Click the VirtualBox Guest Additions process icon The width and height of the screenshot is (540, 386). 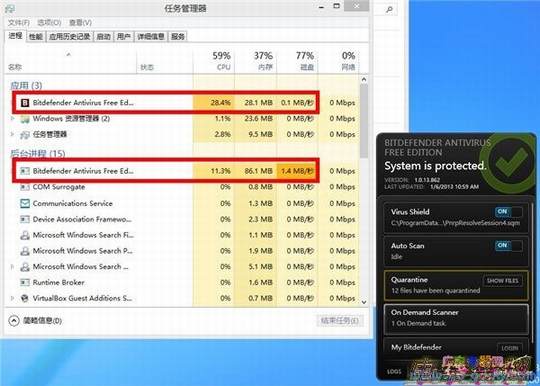tap(25, 298)
